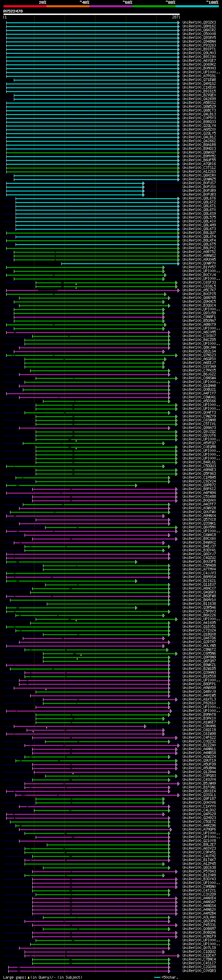222x980 pixels.
Task: Click hit label UniRef100_C0P5Y3
Action: tap(199, 118)
